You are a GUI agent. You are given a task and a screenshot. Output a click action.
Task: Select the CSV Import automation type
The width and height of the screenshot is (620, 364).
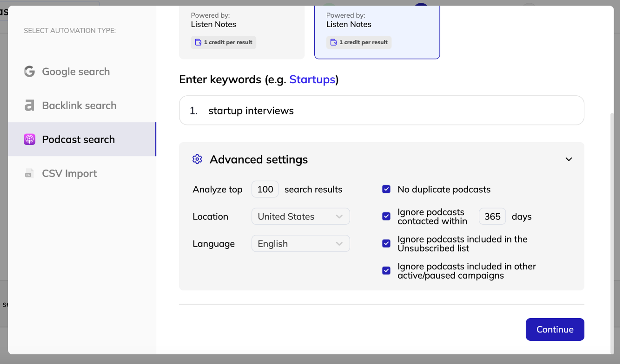pos(82,173)
